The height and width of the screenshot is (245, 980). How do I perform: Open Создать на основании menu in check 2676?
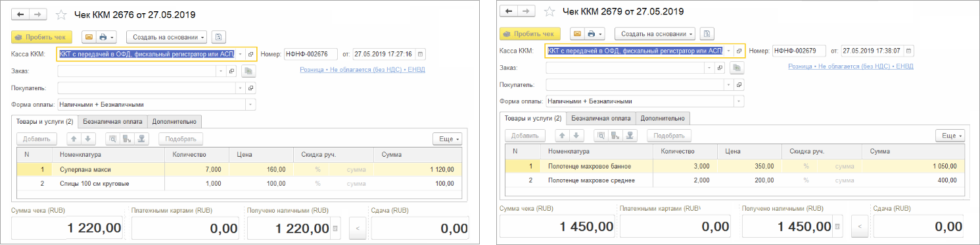(x=167, y=38)
